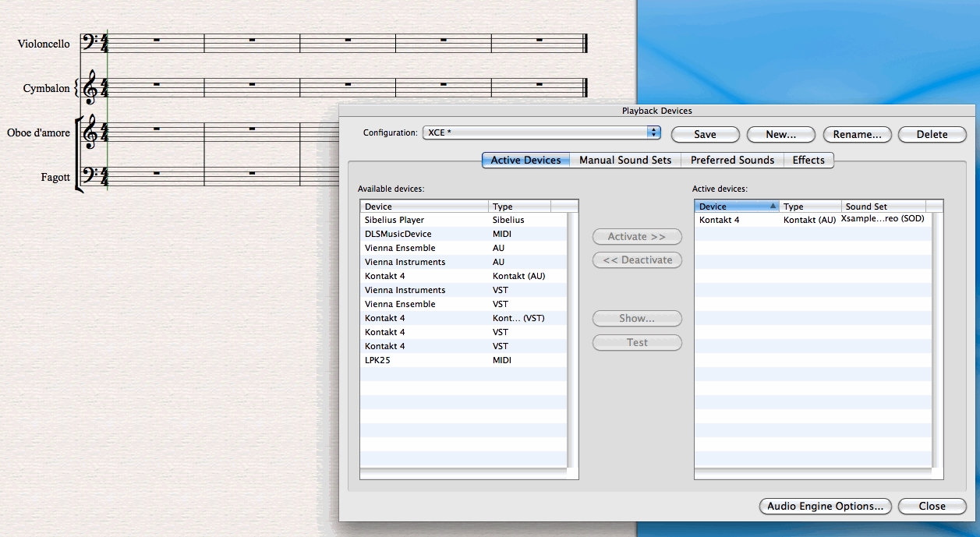
Task: Open Audio Engine Options
Action: (825, 506)
